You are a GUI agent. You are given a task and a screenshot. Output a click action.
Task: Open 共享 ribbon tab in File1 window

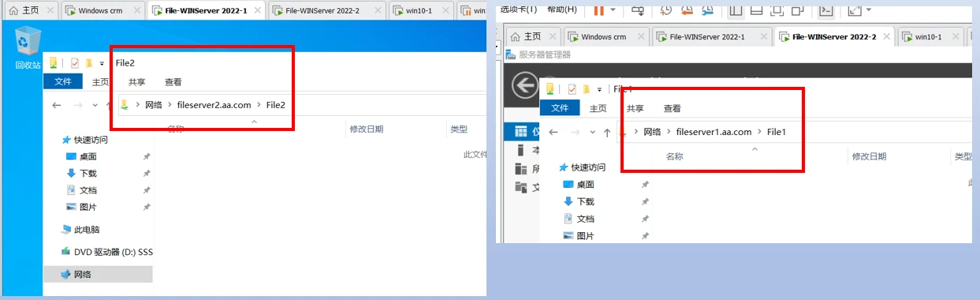pos(635,108)
